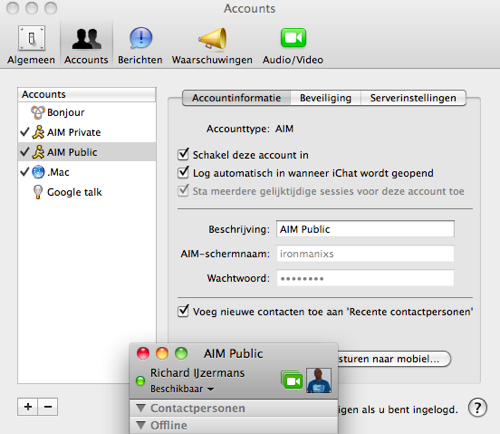Open the Algemeen preferences pane
This screenshot has height=434, width=500.
coord(31,45)
